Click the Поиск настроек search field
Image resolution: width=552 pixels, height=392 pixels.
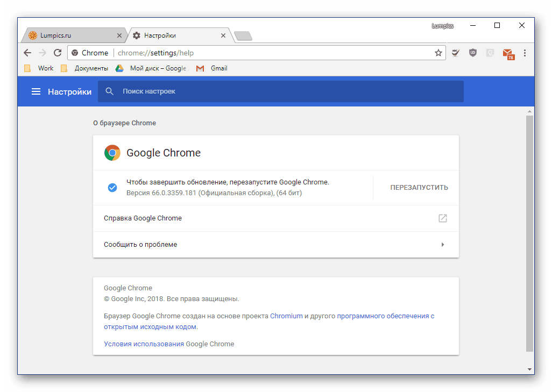[280, 91]
